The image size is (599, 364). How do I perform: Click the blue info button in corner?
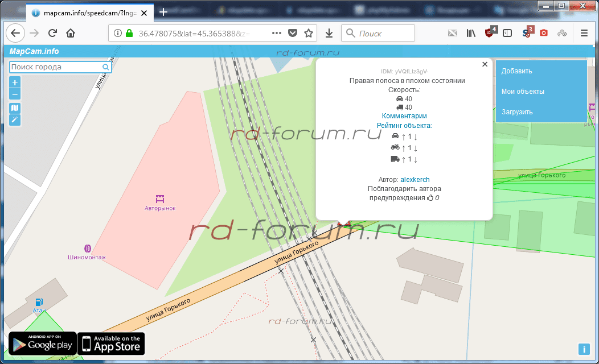coord(584,349)
